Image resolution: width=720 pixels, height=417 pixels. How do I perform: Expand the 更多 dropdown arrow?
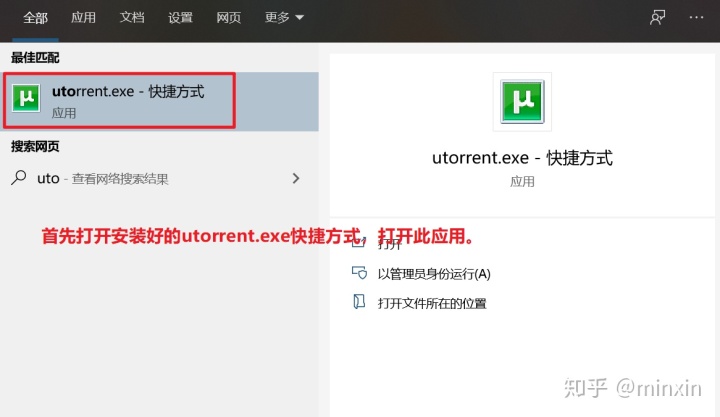tap(299, 17)
